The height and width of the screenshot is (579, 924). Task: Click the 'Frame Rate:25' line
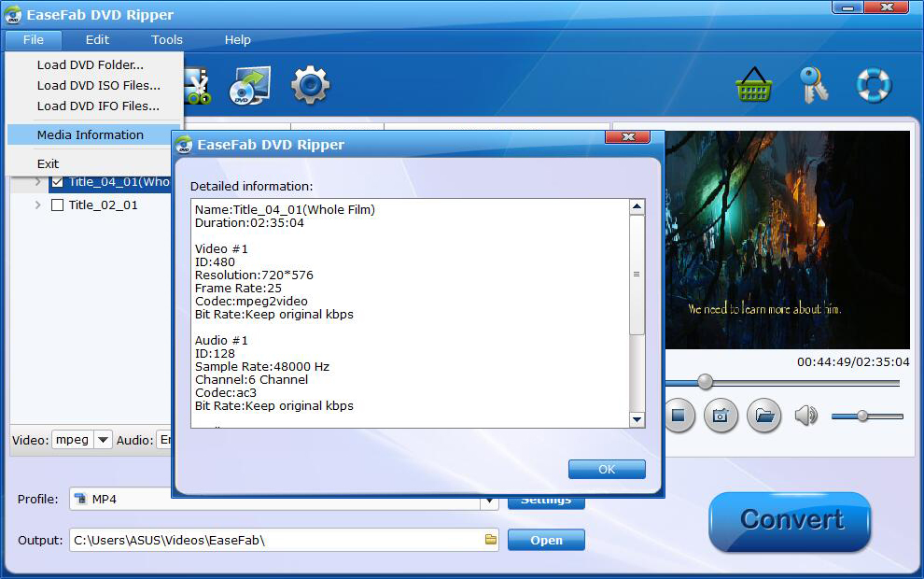tap(238, 289)
